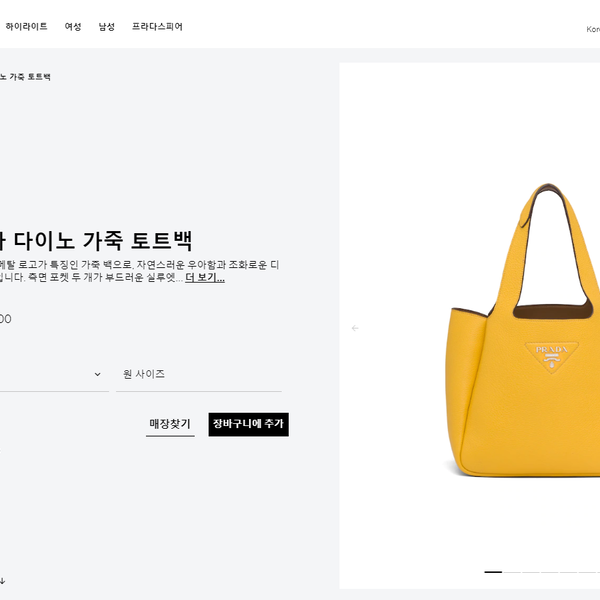This screenshot has width=600, height=600.
Task: Show previous product image with left arrow
Action: click(x=355, y=328)
